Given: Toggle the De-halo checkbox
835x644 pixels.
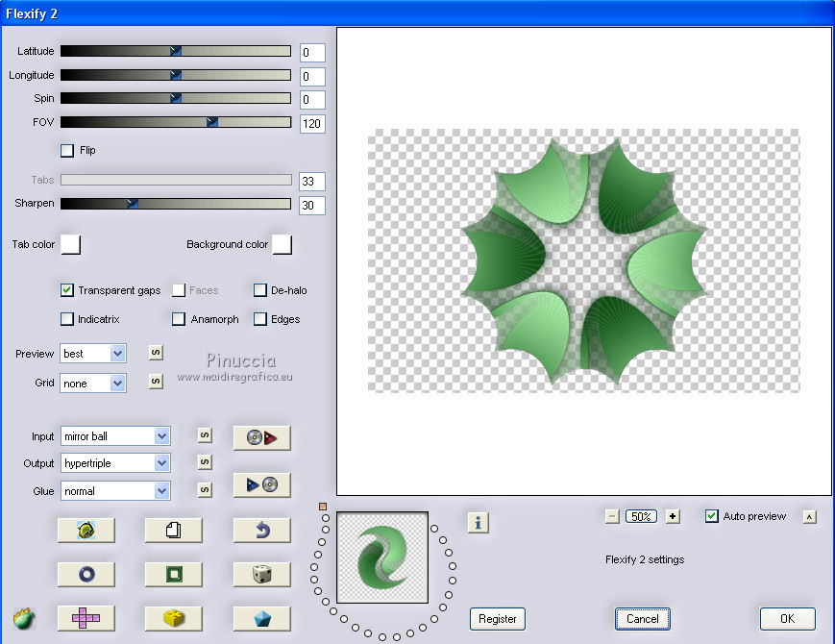Looking at the screenshot, I should (259, 290).
